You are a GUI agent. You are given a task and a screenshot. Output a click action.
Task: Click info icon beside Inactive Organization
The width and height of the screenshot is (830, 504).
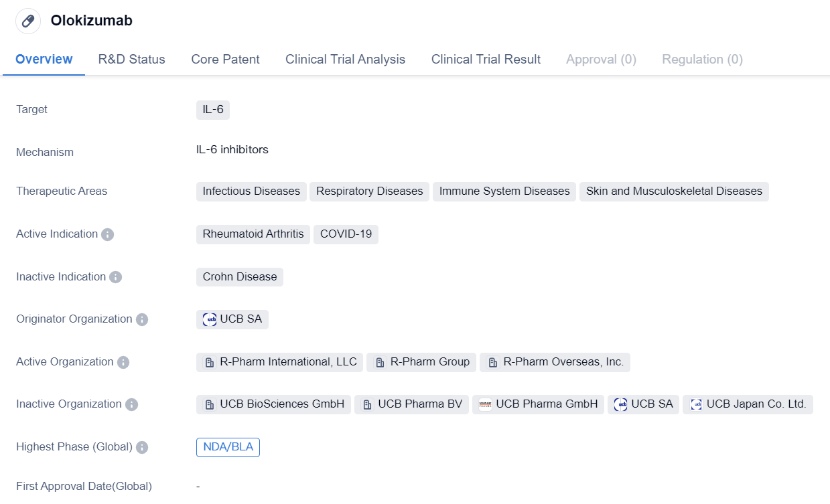click(x=131, y=404)
